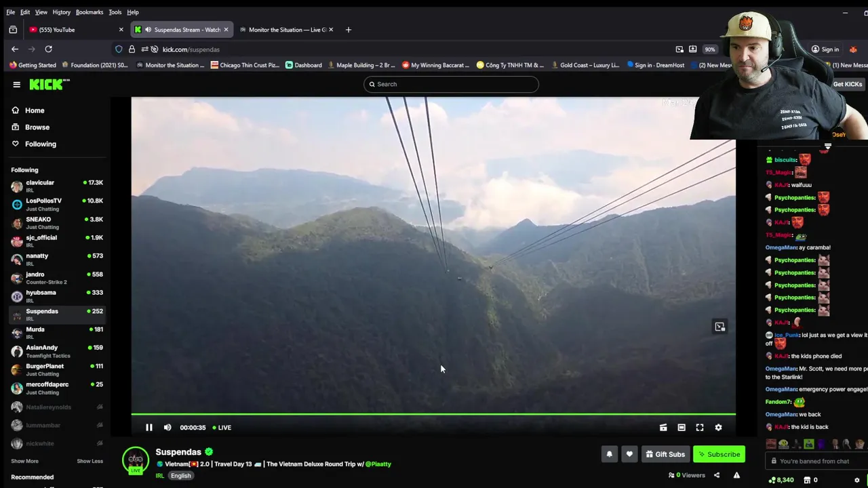868x488 pixels.
Task: Open Murda channel in Following list
Action: coord(57,333)
